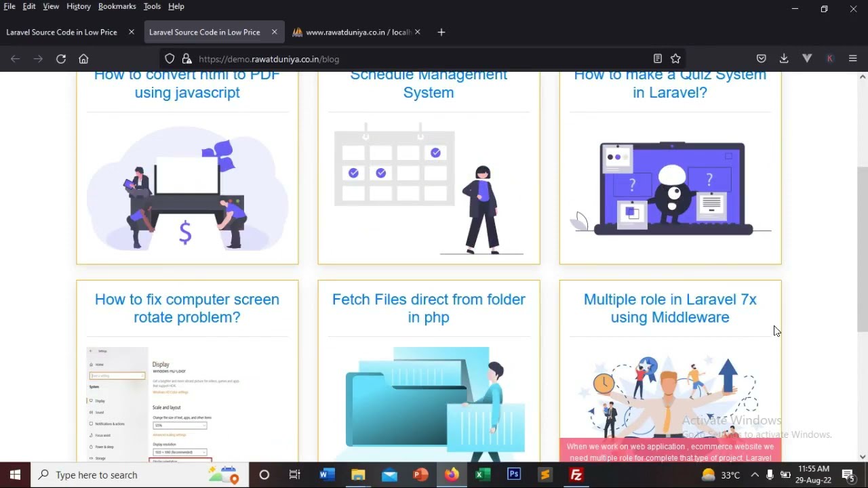
Task: Open the Windows Start menu
Action: pyautogui.click(x=15, y=474)
